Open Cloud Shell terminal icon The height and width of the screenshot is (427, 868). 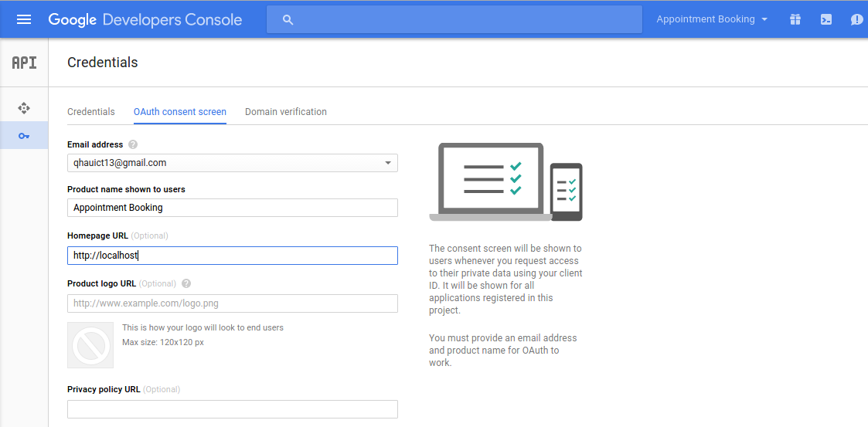(x=825, y=19)
